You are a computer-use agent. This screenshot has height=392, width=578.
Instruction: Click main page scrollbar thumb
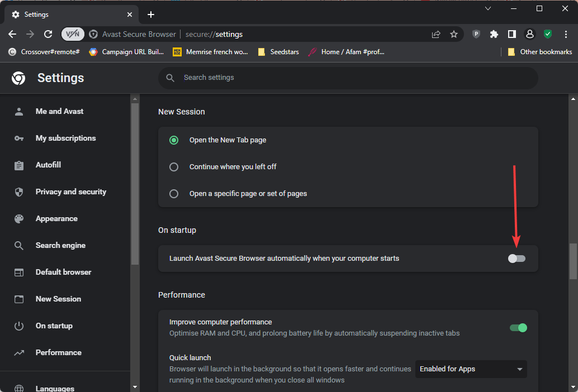[573, 261]
